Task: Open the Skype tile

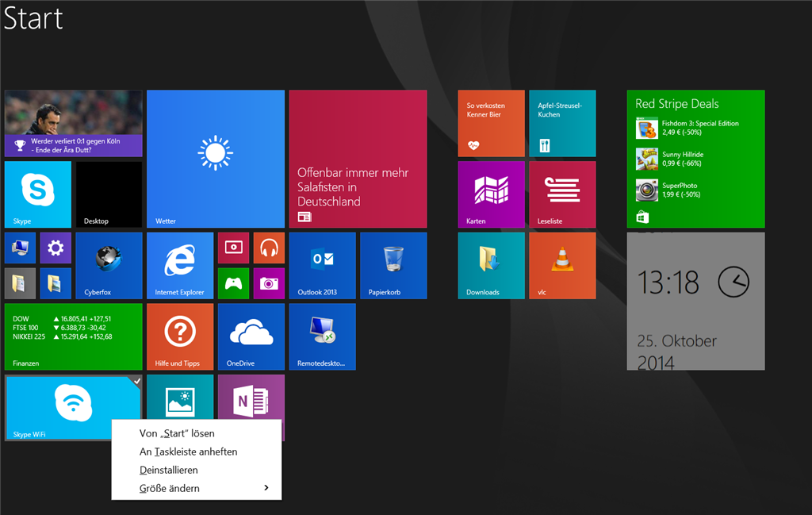Action: pos(38,194)
